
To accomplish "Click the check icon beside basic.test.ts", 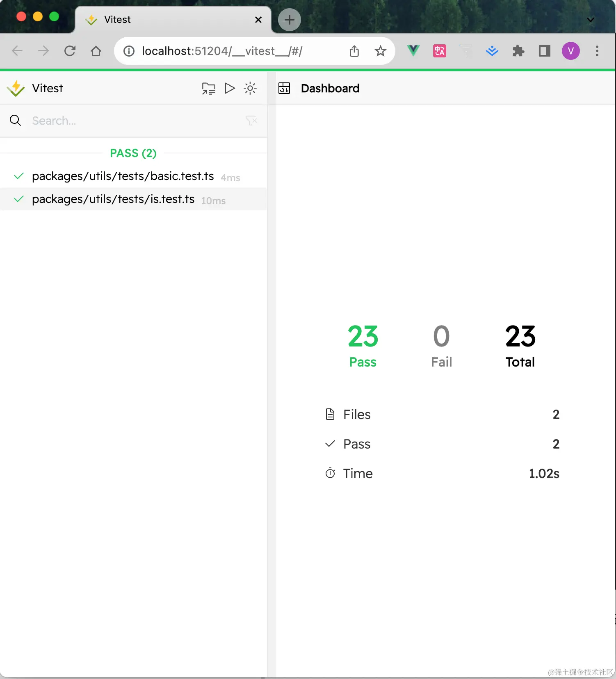I will pos(19,176).
